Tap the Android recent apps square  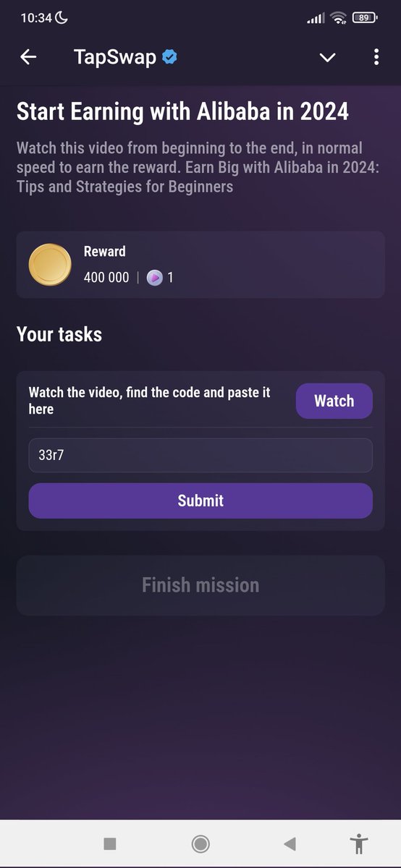pyautogui.click(x=110, y=843)
